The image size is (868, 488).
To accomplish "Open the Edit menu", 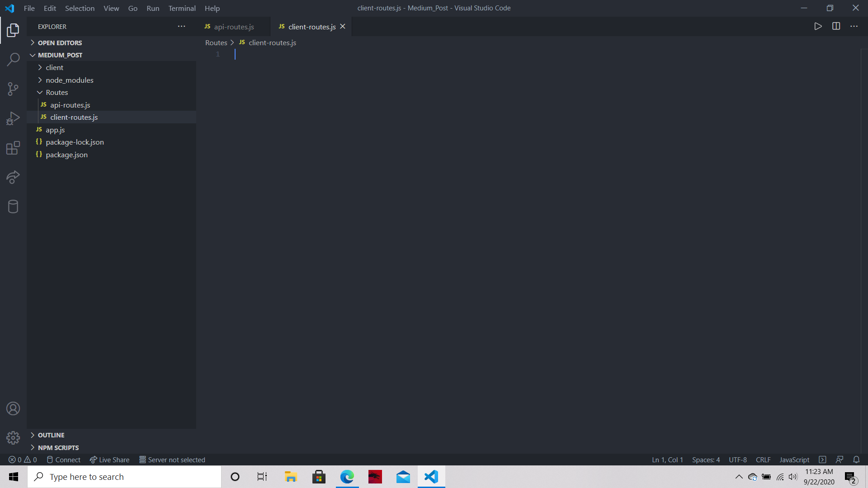I will [x=50, y=8].
